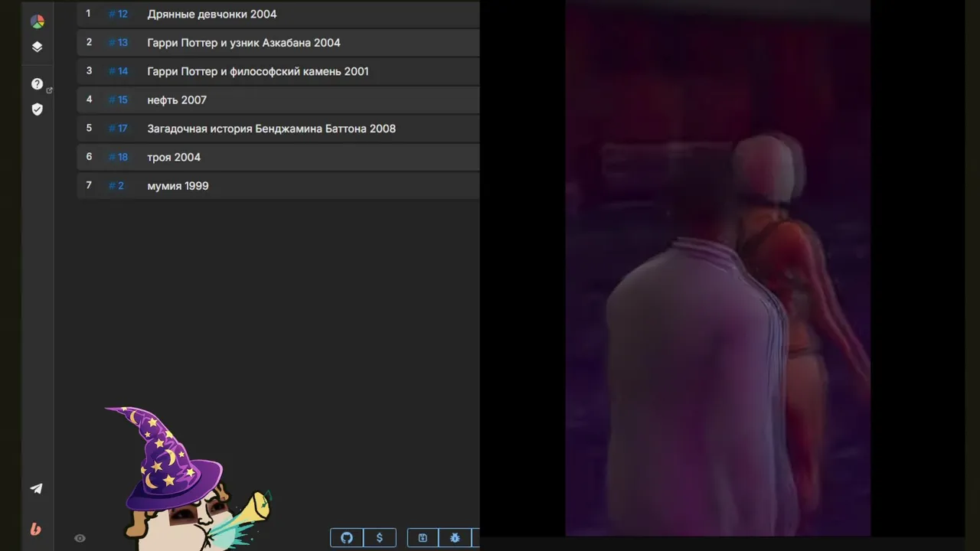
Task: Toggle the eye visibility icon in the bottom bar
Action: point(80,538)
